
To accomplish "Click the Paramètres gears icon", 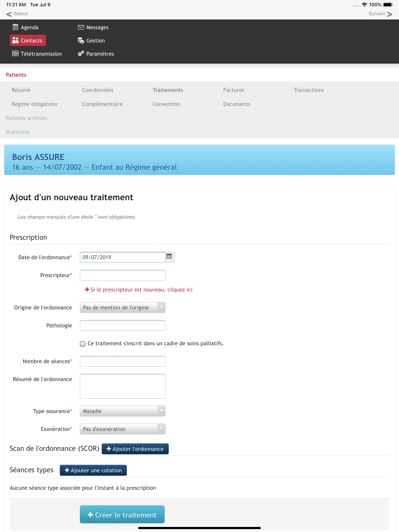I will pos(81,53).
